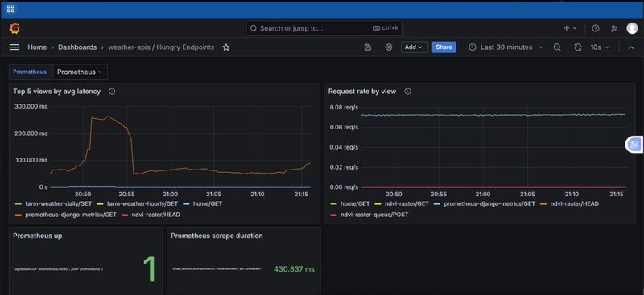Click the 300.000 ms y-axis label
This screenshot has width=644, height=295.
pos(31,106)
